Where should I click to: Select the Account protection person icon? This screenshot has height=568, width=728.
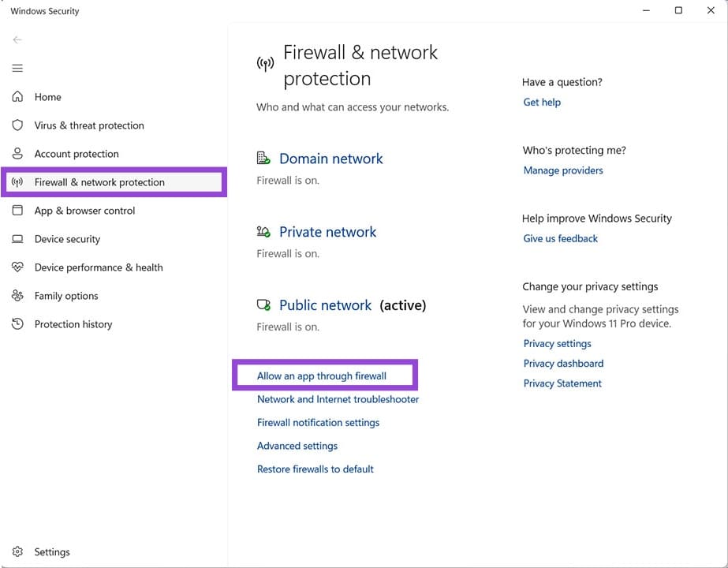[17, 154]
